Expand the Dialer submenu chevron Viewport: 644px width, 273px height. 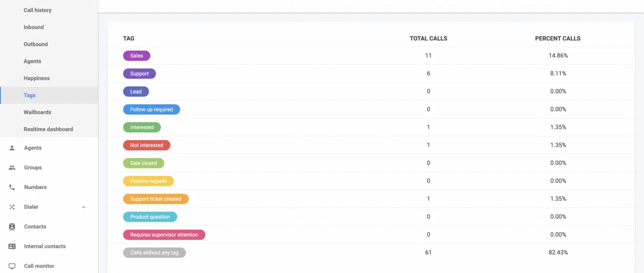point(84,207)
